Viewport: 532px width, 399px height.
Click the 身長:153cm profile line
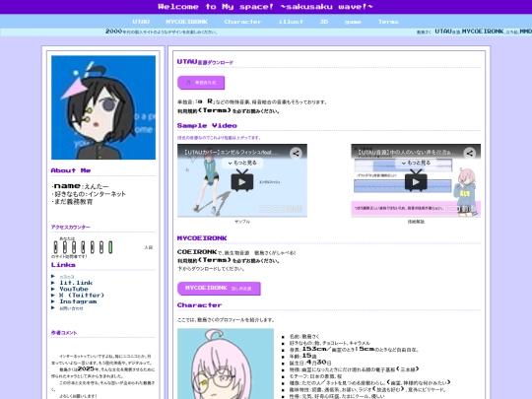coord(355,349)
